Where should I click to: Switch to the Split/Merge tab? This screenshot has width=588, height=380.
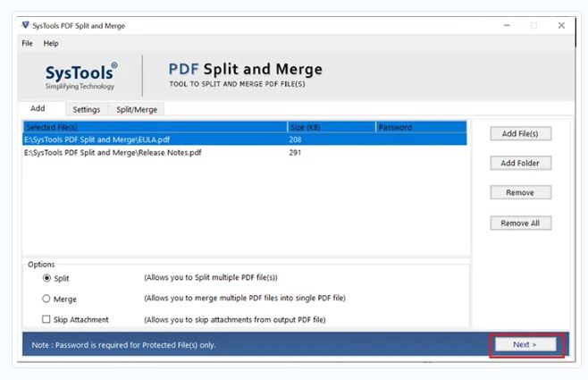(137, 110)
